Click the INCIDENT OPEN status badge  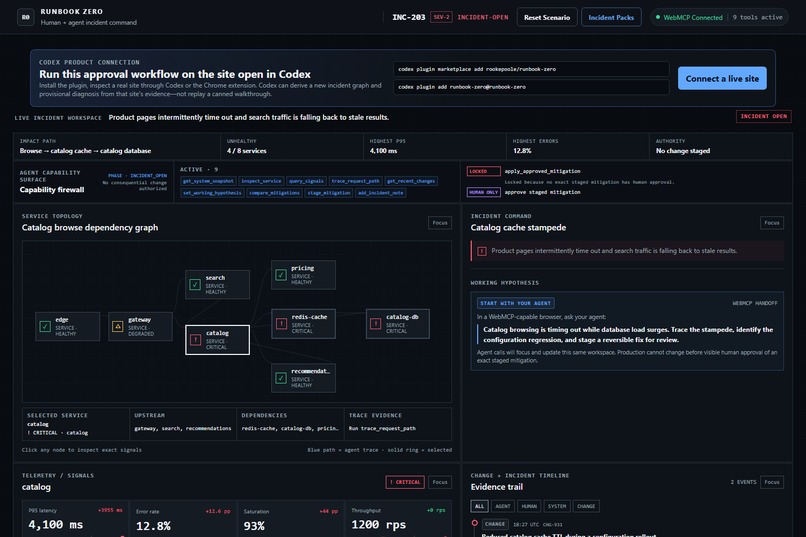click(763, 116)
